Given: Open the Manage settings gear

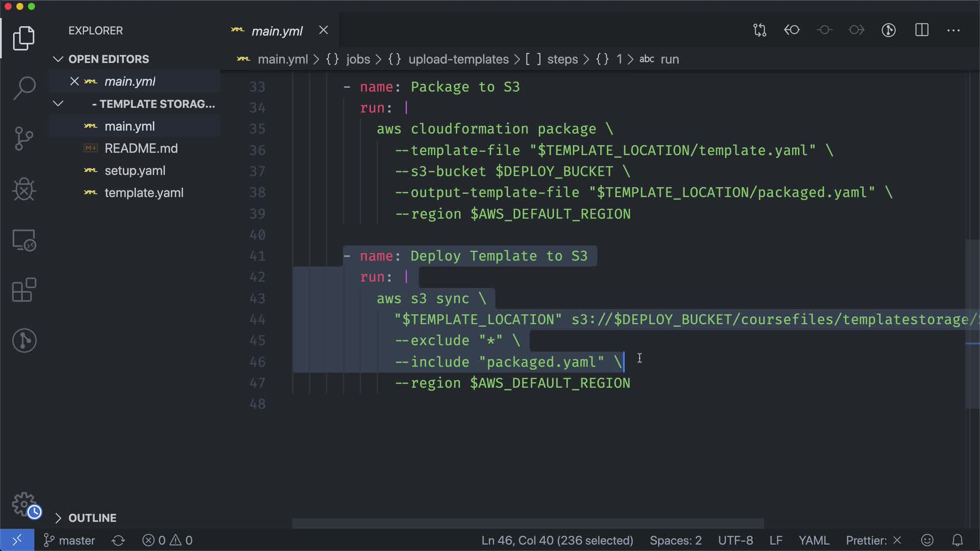Looking at the screenshot, I should tap(24, 504).
